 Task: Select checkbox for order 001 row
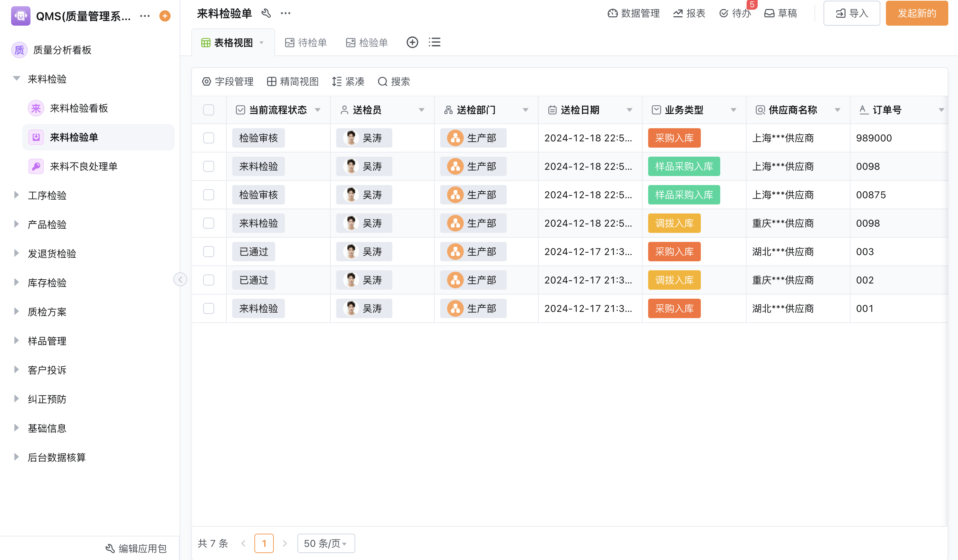tap(209, 308)
